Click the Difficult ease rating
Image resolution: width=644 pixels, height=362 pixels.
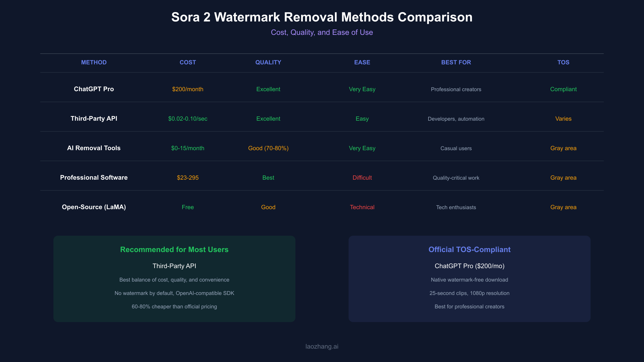(x=362, y=178)
